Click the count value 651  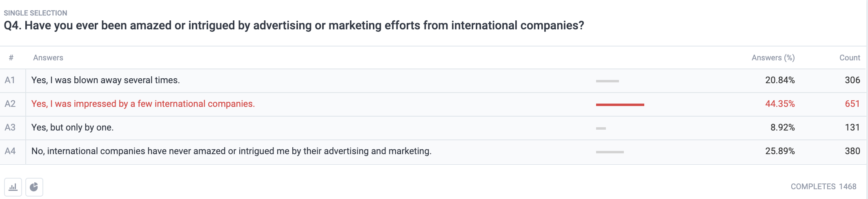[852, 104]
